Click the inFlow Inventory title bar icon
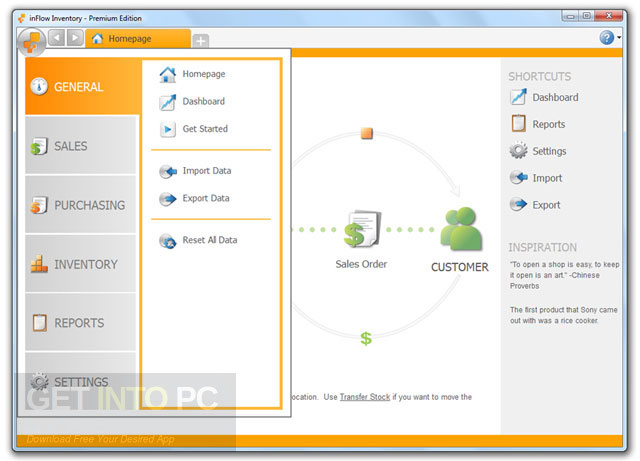 pyautogui.click(x=22, y=18)
